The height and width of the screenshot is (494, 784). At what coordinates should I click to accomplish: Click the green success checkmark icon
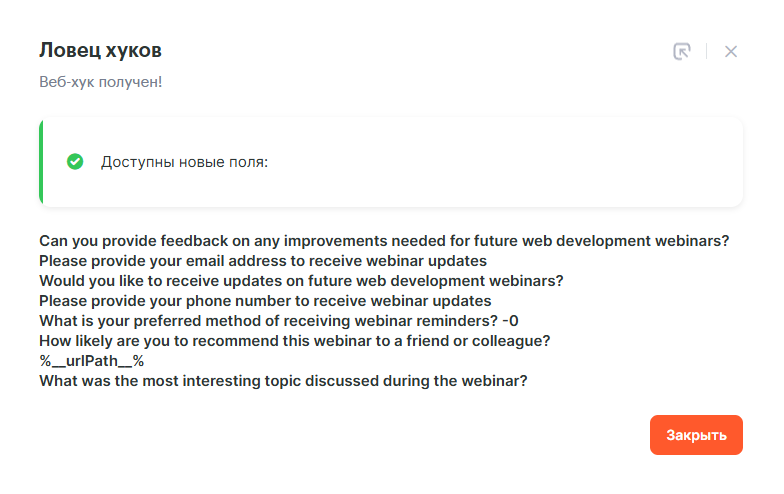(x=75, y=161)
